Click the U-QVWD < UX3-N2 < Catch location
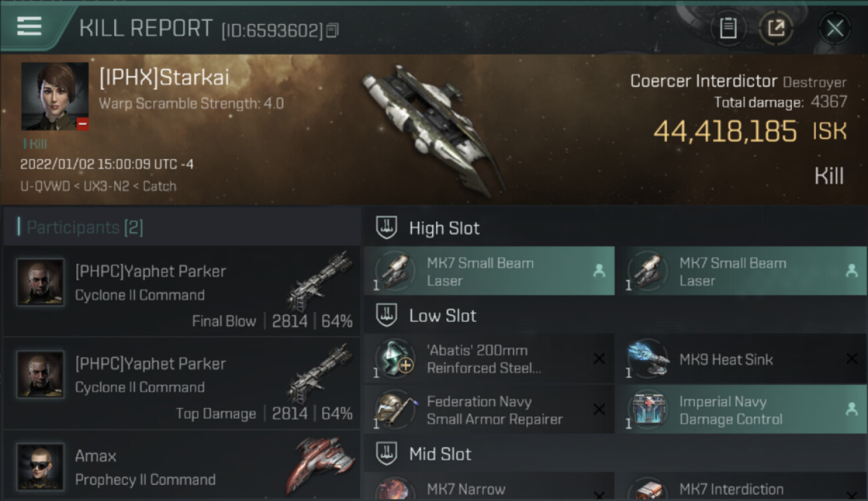Screen dimensions: 868x501 (98, 186)
